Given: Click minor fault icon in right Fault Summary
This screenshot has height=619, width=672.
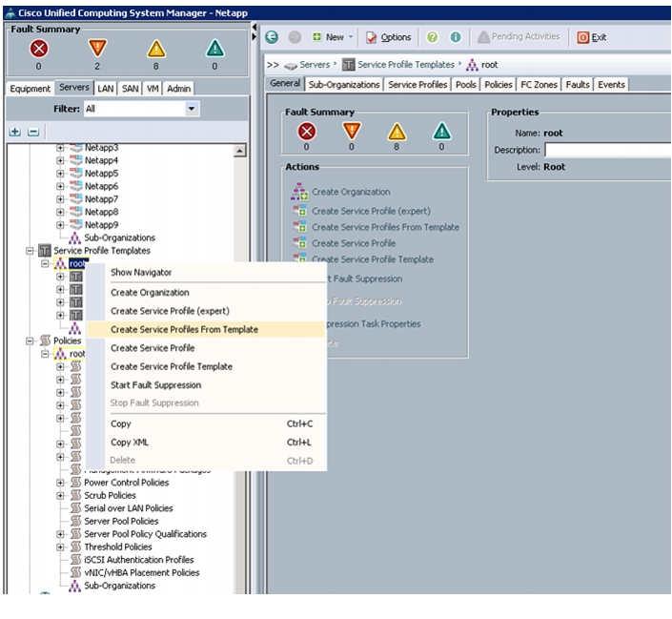Looking at the screenshot, I should (x=397, y=132).
